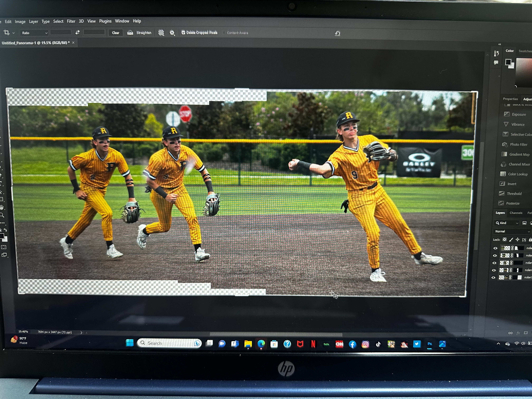Click the Clear button
532x399 pixels.
115,33
